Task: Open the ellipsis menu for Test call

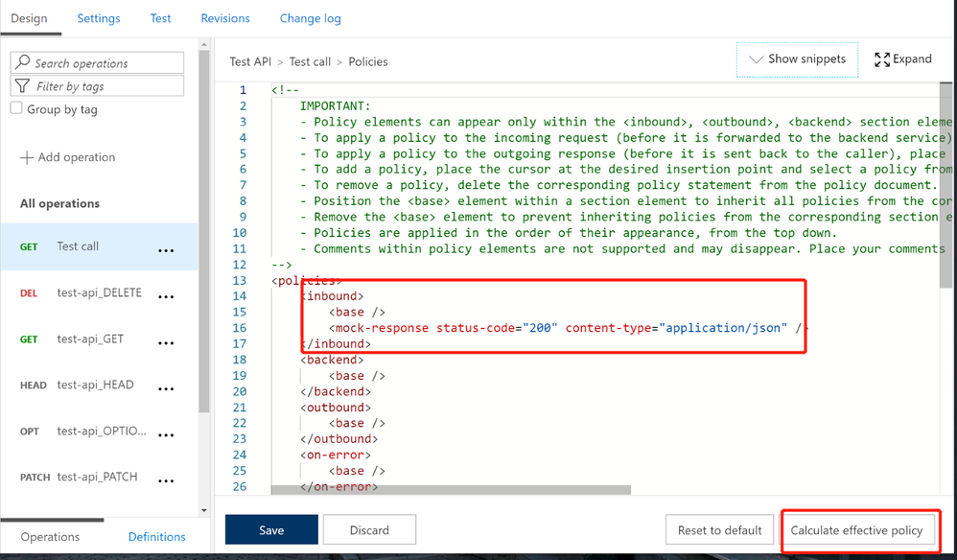Action: pyautogui.click(x=166, y=250)
